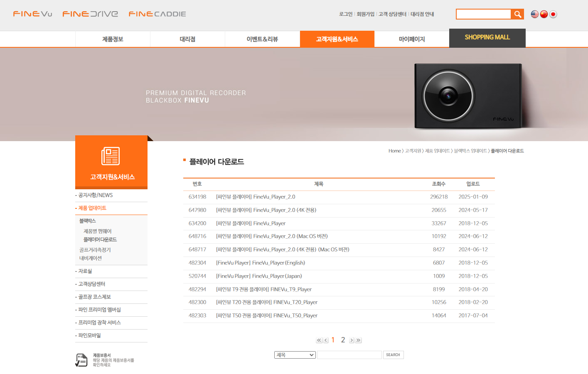Open 골프거리측정기 sidebar item
Viewport: 588px width, 374px height.
pos(95,250)
